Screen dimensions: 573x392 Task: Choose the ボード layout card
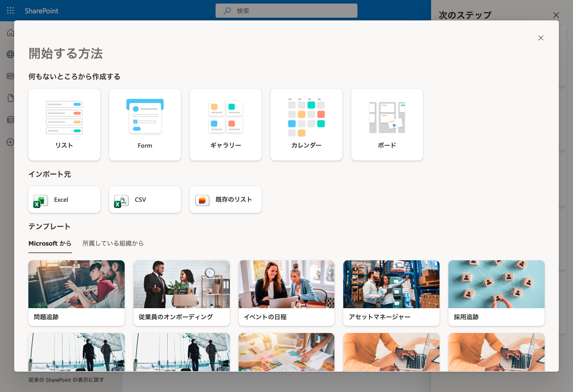387,125
